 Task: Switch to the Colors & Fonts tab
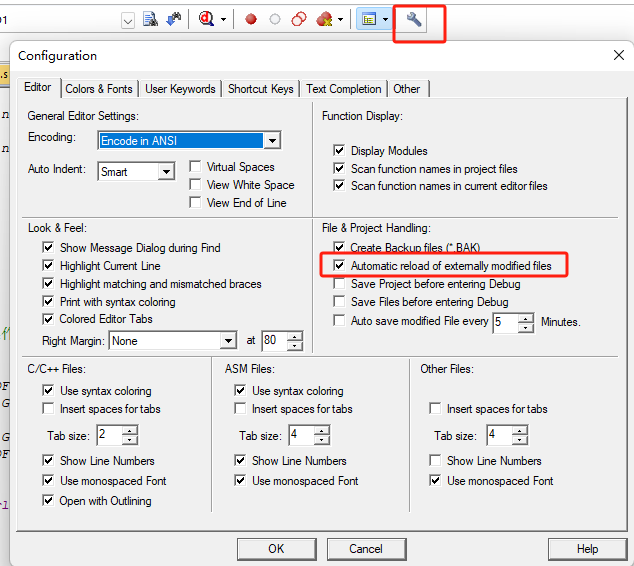99,89
